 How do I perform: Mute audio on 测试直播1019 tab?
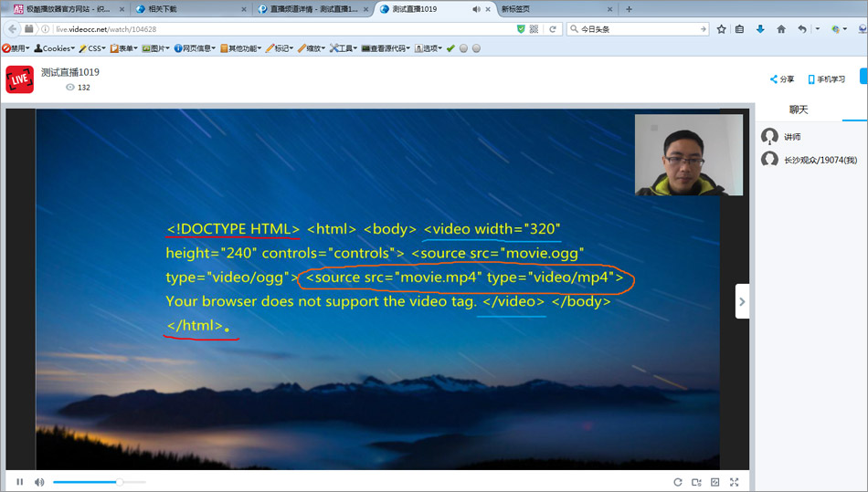point(476,9)
